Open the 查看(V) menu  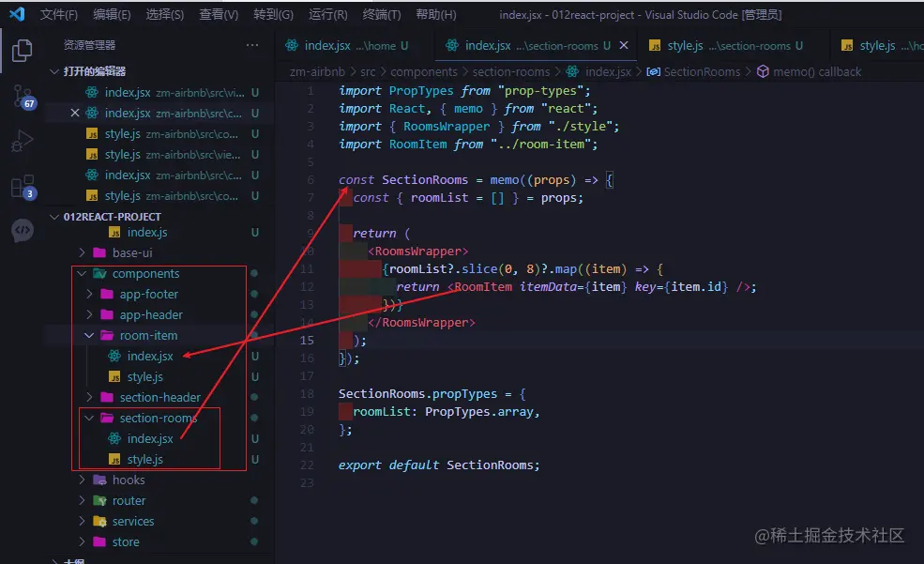click(x=218, y=14)
